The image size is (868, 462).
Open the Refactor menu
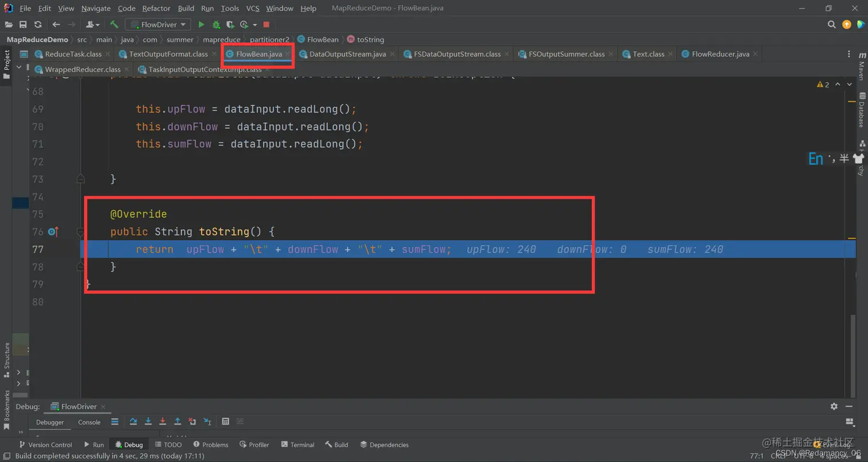coord(157,8)
